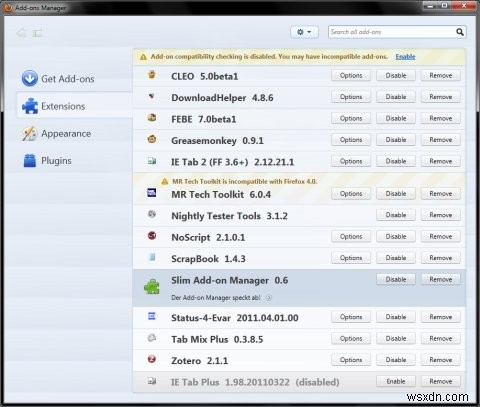Remove the Greasemonkey extension
This screenshot has height=407, width=480.
(x=440, y=140)
